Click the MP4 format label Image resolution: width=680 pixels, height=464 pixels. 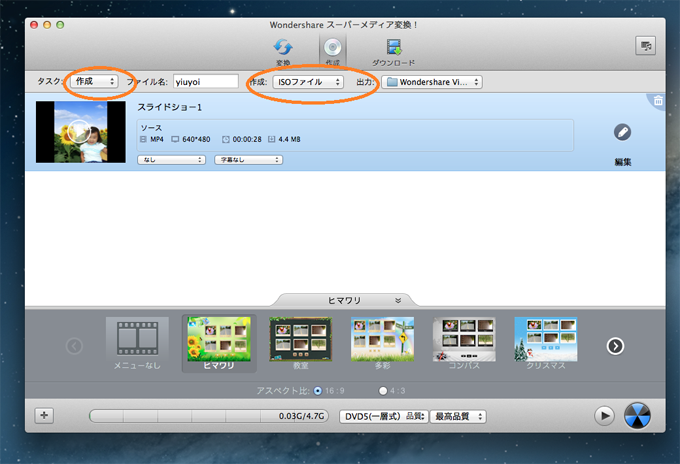pyautogui.click(x=157, y=139)
